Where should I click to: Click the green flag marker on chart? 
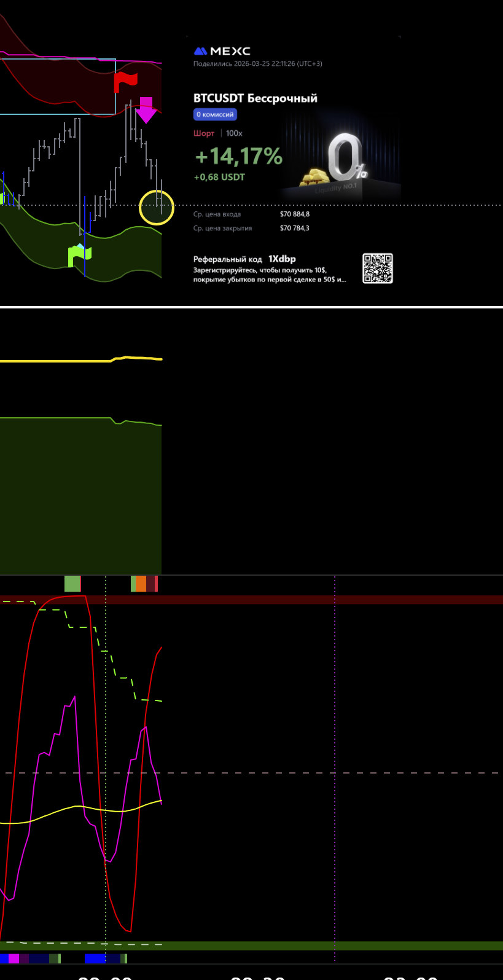pyautogui.click(x=79, y=254)
